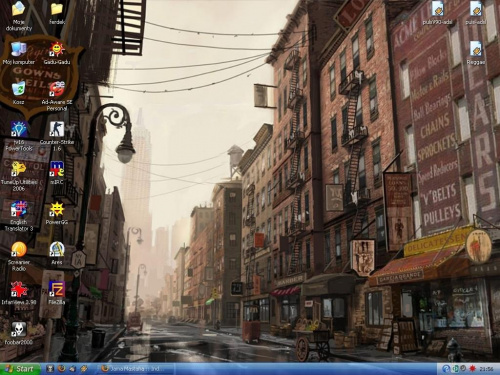Select the English Translator 3 icon
Screen dimensions: 500x375
click(19, 216)
